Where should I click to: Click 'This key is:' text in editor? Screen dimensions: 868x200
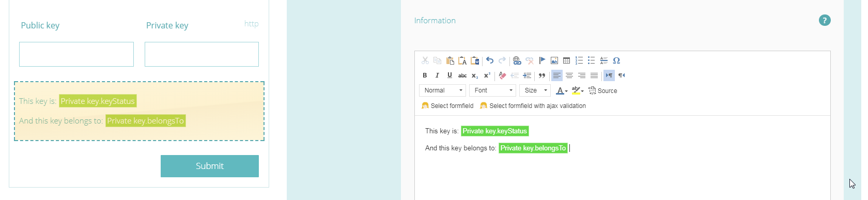pyautogui.click(x=442, y=131)
